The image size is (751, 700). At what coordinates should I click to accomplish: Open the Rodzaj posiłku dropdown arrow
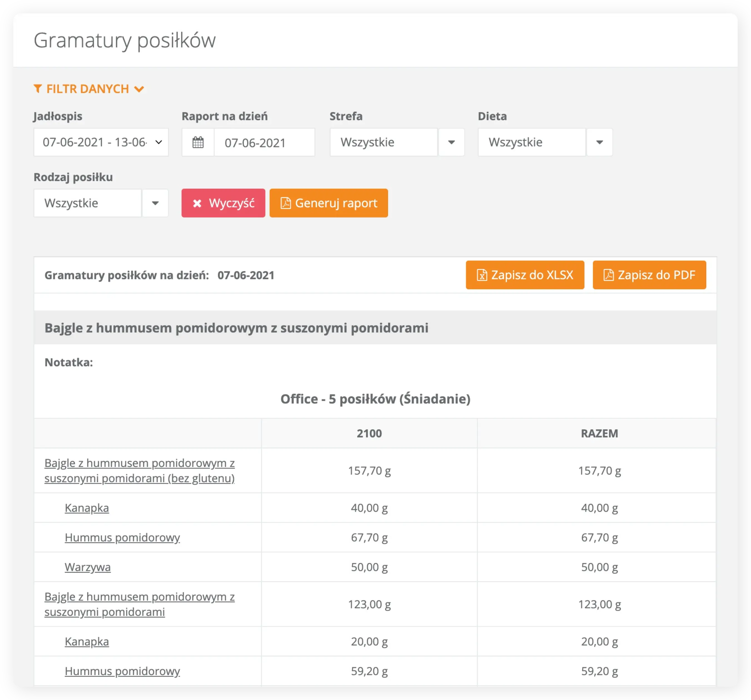[155, 203]
